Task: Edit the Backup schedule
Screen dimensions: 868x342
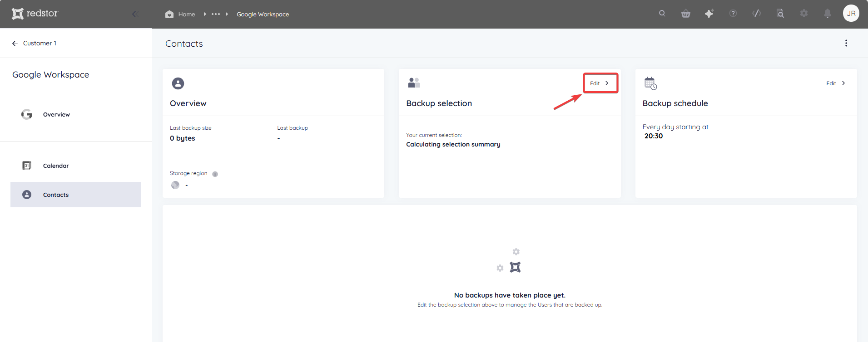Action: [836, 83]
